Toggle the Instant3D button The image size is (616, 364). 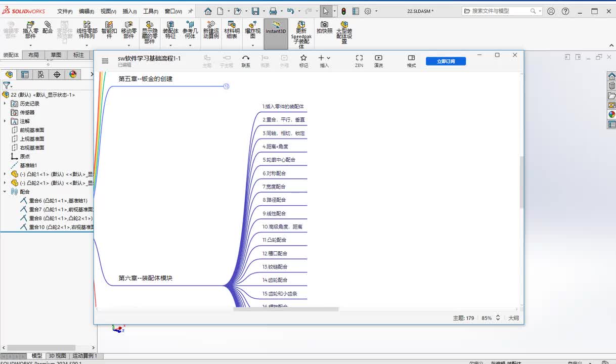[276, 28]
